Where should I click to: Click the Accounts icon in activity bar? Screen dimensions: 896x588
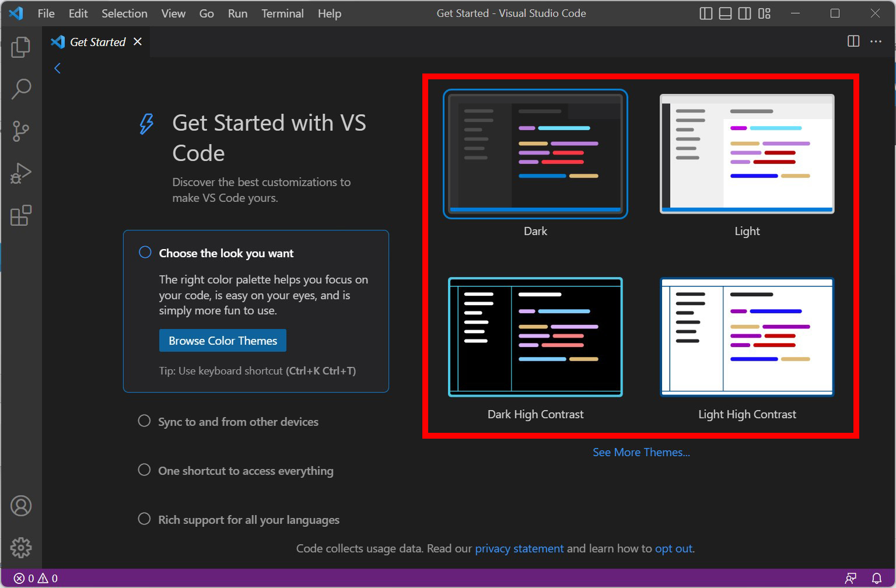[21, 506]
